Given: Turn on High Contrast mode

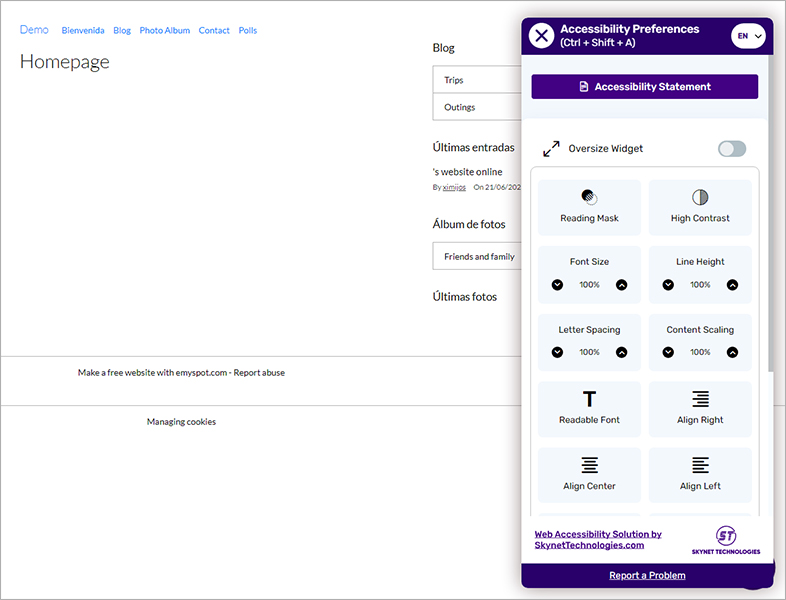Looking at the screenshot, I should 700,208.
